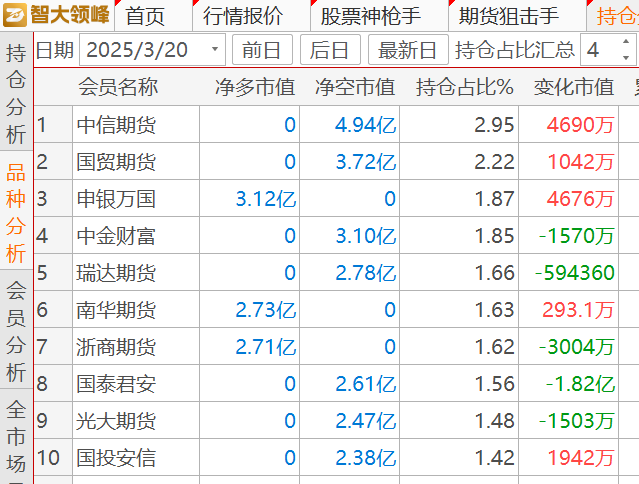Click the 3.12亿 net long value
The width and height of the screenshot is (639, 484).
click(266, 199)
